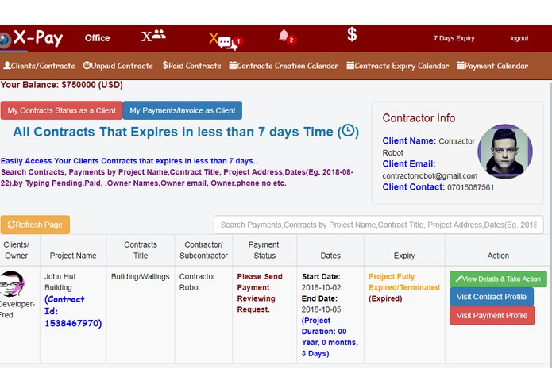
Task: Open the X users group icon
Action: (153, 36)
